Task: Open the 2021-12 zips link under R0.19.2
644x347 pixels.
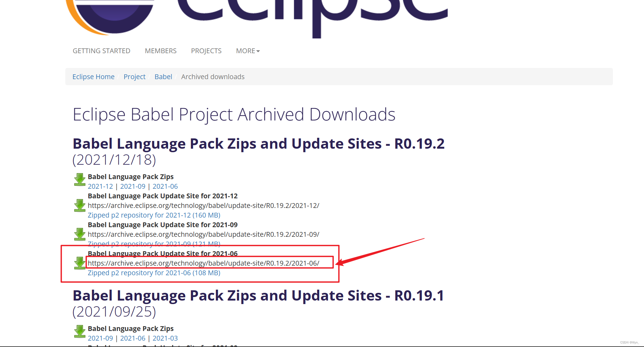Action: [100, 186]
